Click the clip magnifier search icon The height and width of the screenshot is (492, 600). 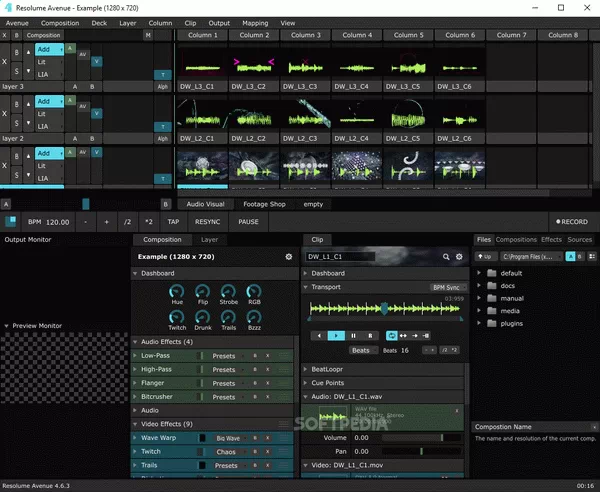pos(446,257)
